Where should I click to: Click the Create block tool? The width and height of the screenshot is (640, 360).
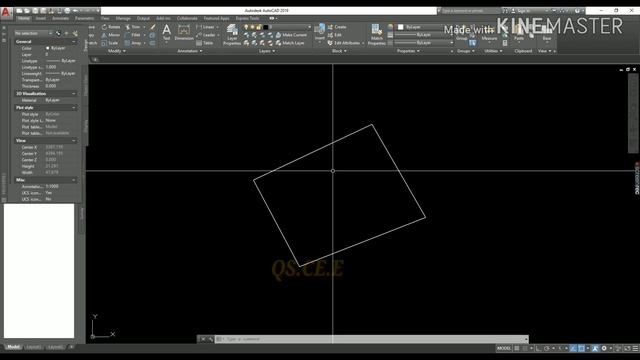click(337, 27)
